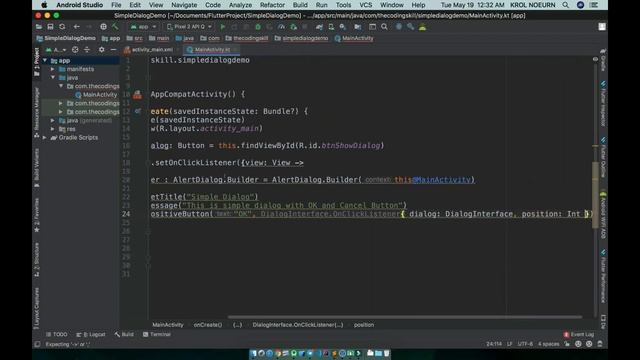
Task: Click the Apple menu icon
Action: tap(44, 5)
